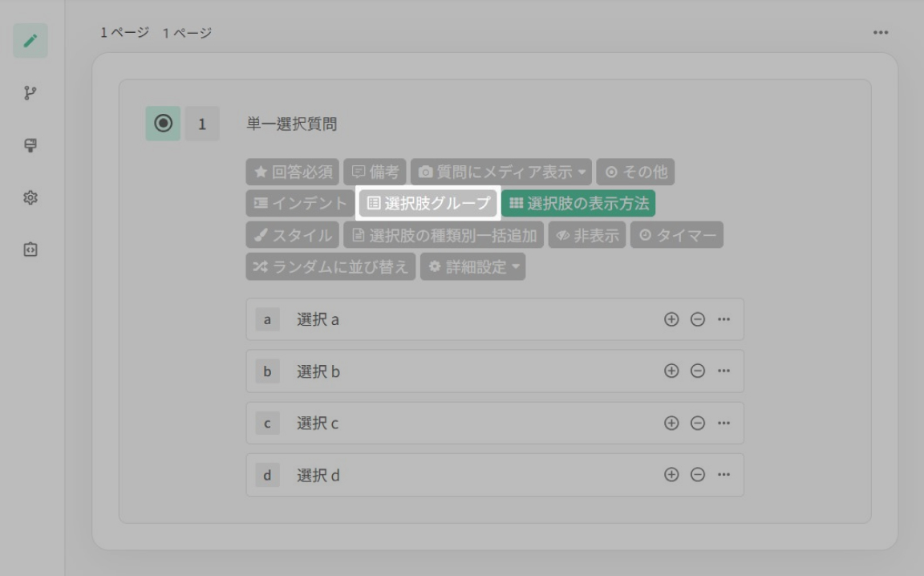Remove choice 選択 a
924x576 pixels.
pyautogui.click(x=698, y=319)
